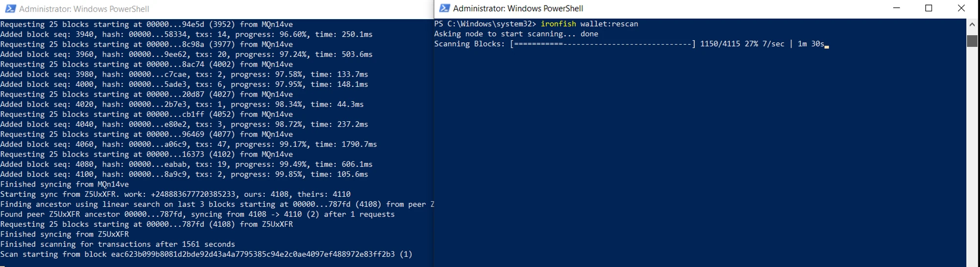Click the 'Added block seq: 4100' line
Image resolution: width=980 pixels, height=267 pixels.
184,174
